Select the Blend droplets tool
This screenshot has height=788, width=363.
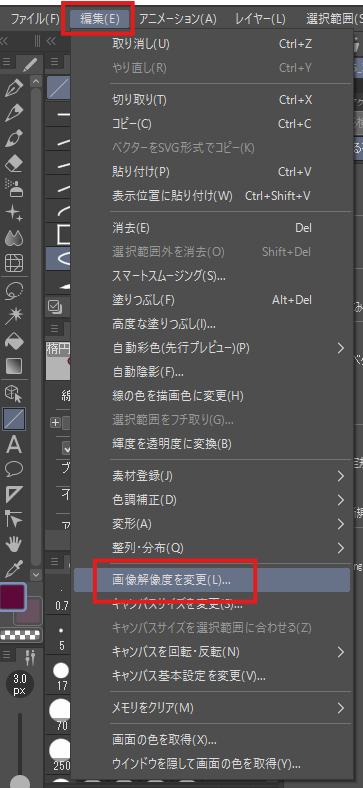pyautogui.click(x=14, y=238)
